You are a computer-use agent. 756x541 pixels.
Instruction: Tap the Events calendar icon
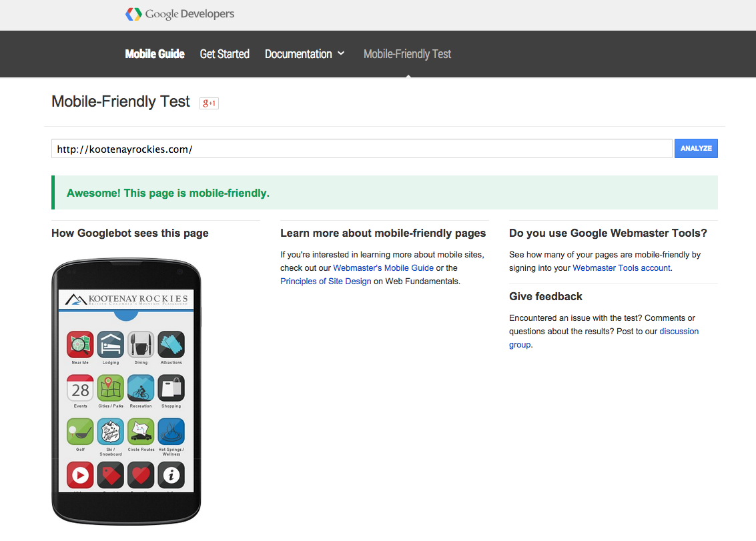tap(80, 388)
